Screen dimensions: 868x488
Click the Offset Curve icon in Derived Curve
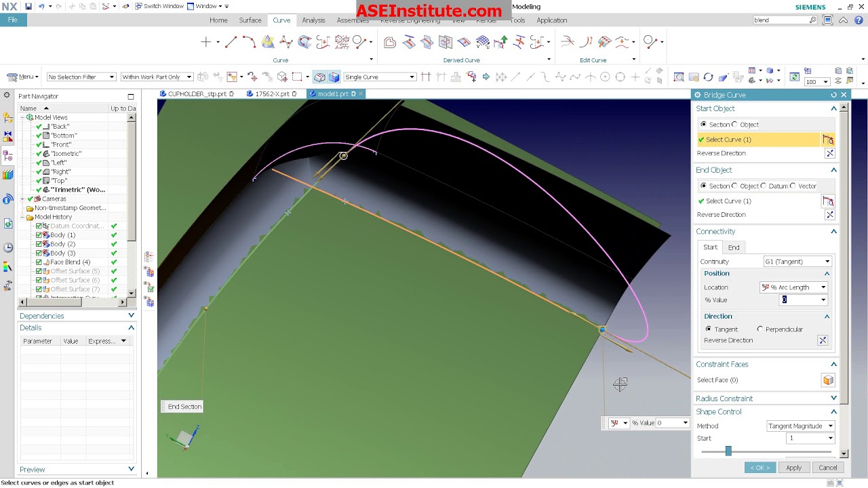(390, 43)
